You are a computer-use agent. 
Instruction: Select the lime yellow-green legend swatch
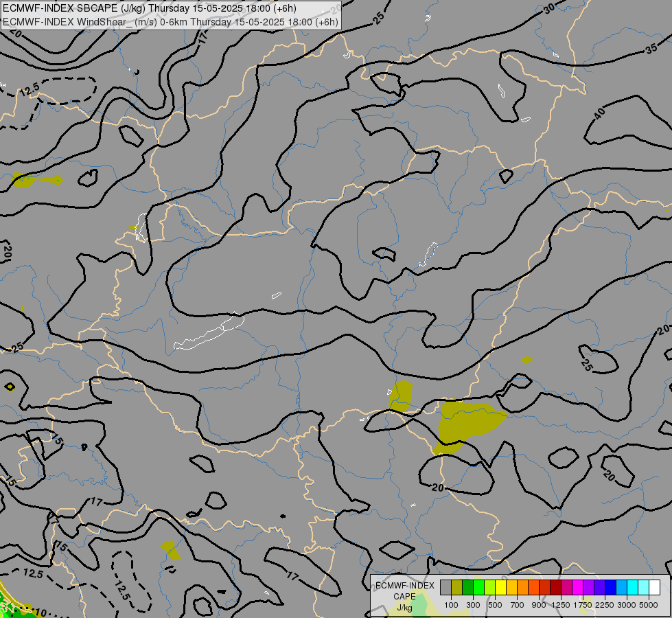coord(490,587)
